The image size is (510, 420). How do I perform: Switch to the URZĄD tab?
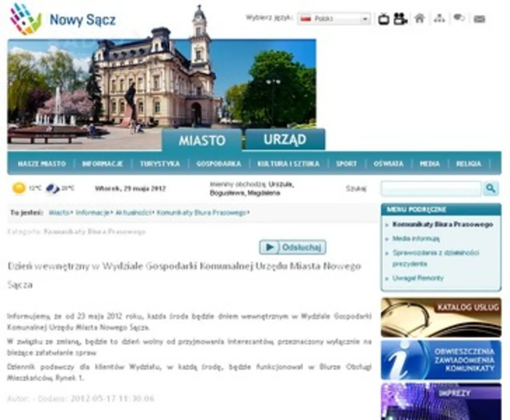click(285, 140)
